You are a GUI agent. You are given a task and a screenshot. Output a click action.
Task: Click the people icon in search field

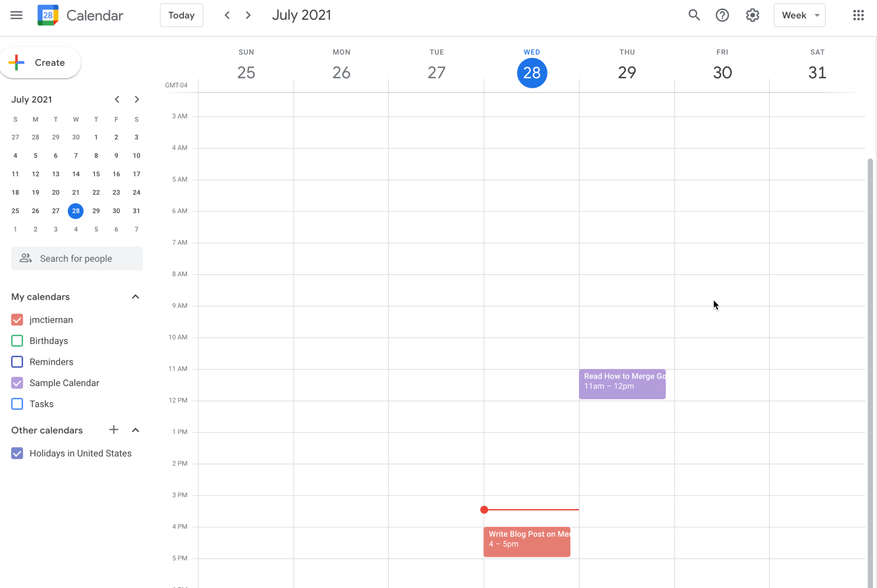(x=26, y=258)
